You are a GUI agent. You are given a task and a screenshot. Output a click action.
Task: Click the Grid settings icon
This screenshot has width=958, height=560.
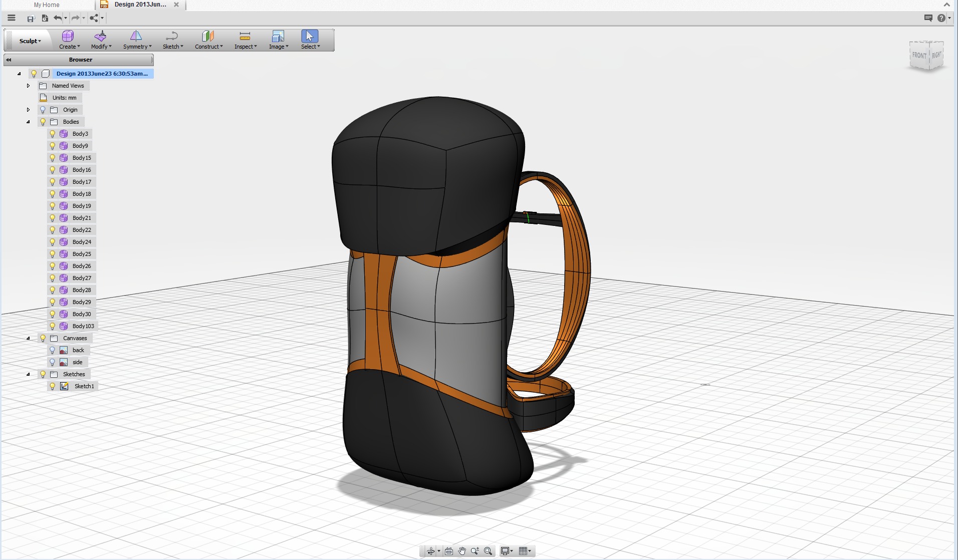point(523,550)
